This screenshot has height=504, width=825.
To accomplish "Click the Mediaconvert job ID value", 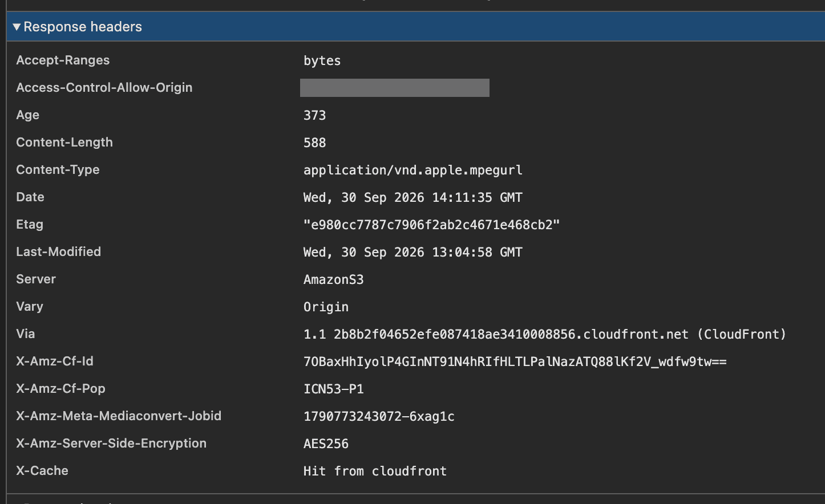I will click(379, 416).
